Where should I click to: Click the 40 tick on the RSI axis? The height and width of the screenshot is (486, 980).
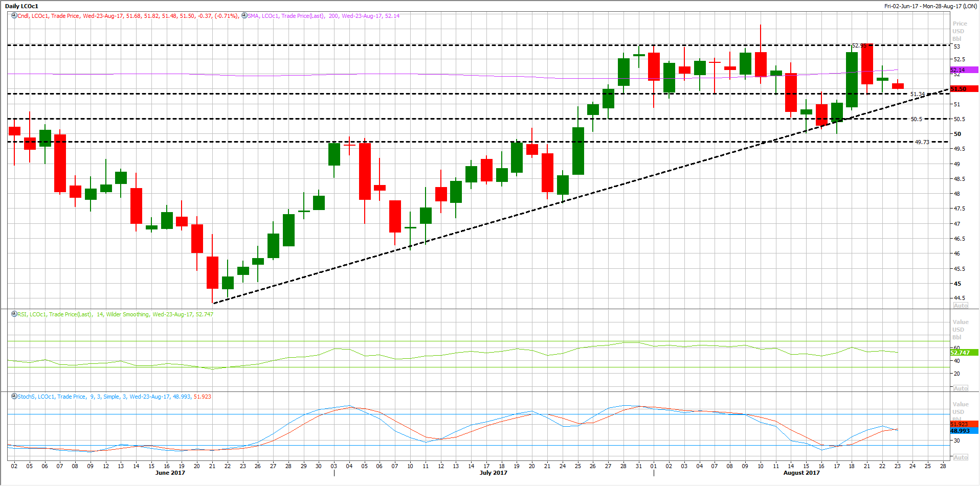pyautogui.click(x=957, y=361)
